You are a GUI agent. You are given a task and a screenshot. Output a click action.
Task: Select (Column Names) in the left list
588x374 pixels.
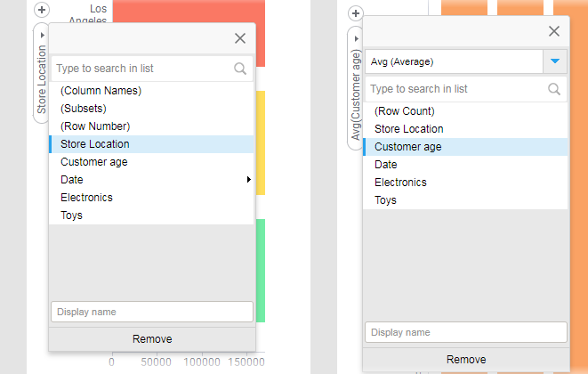pyautogui.click(x=101, y=91)
